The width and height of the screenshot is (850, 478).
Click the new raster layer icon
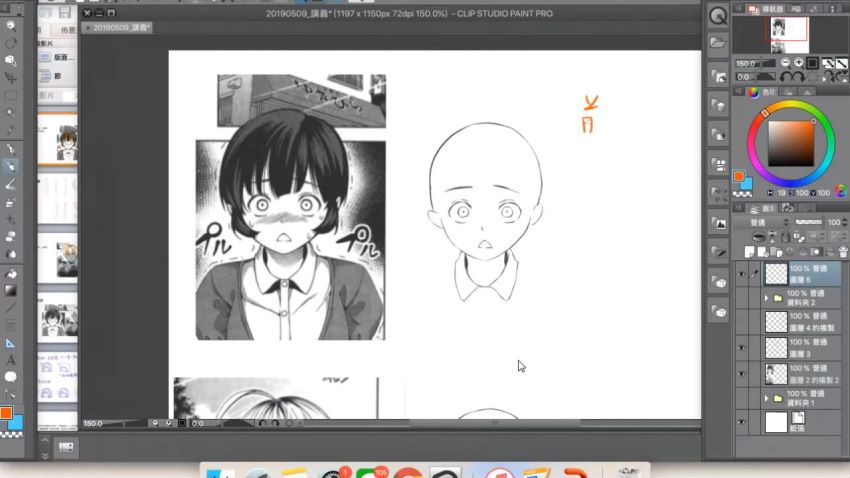(x=749, y=252)
